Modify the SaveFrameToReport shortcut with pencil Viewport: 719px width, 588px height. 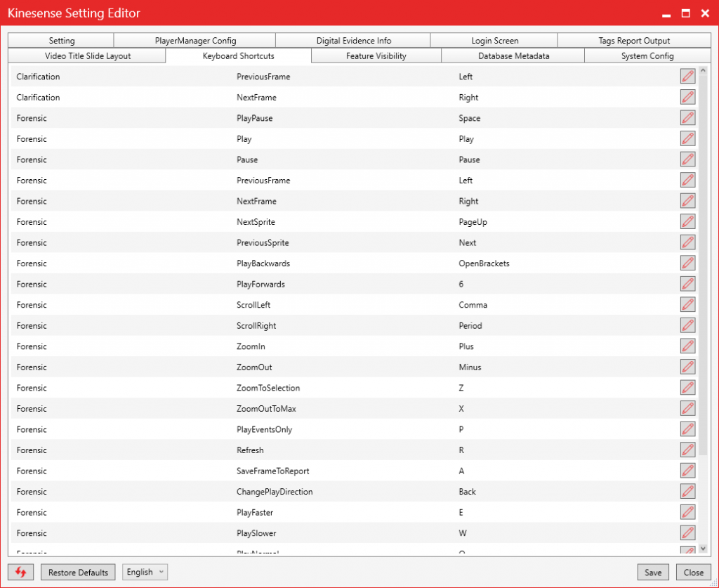[x=687, y=471]
